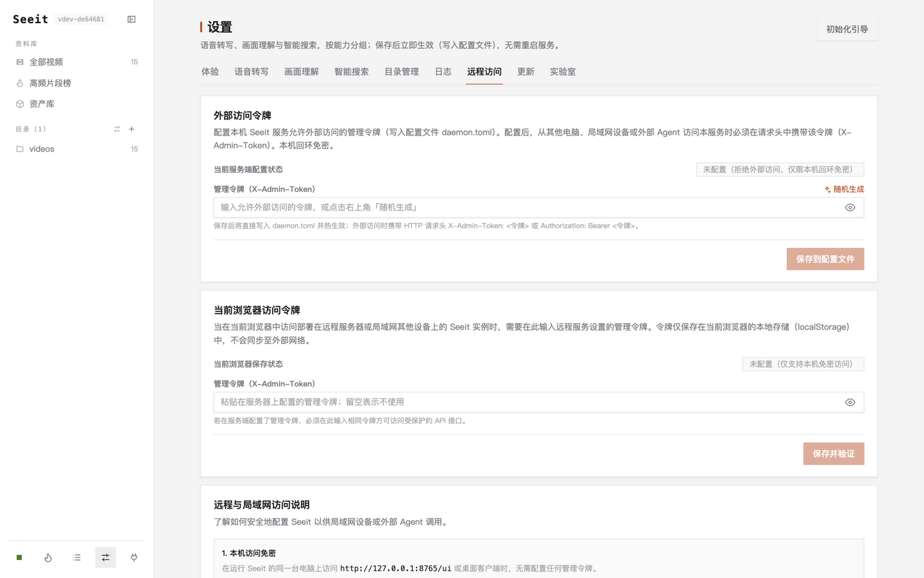This screenshot has width=924, height=578.
Task: Click the http://127.0.0.1:8765/ui address text
Action: pos(395,568)
